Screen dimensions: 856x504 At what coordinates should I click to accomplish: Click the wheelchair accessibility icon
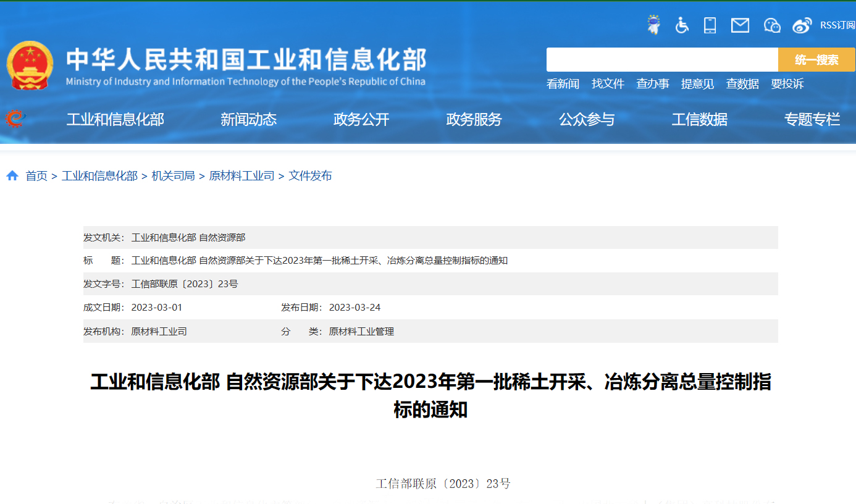pos(682,25)
